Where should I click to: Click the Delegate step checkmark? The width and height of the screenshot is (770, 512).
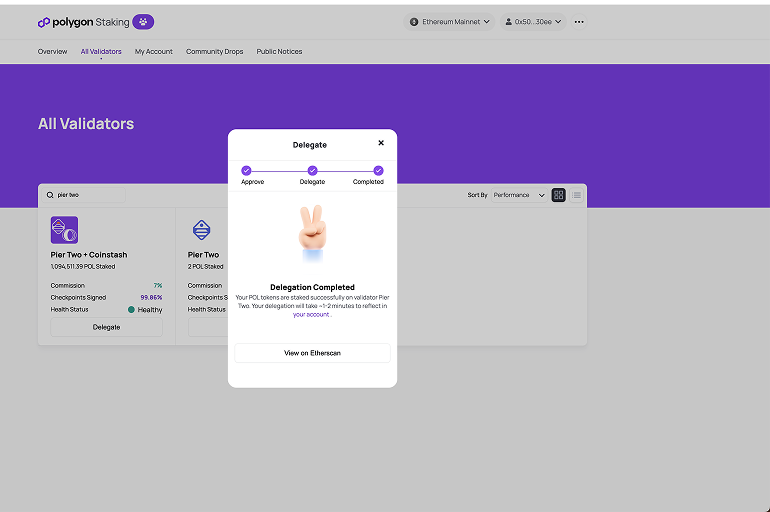(312, 170)
